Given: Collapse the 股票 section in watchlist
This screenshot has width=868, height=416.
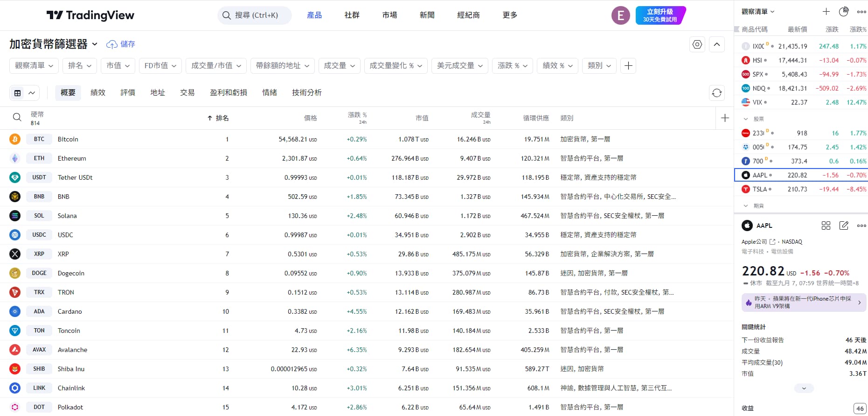Looking at the screenshot, I should pyautogui.click(x=745, y=119).
